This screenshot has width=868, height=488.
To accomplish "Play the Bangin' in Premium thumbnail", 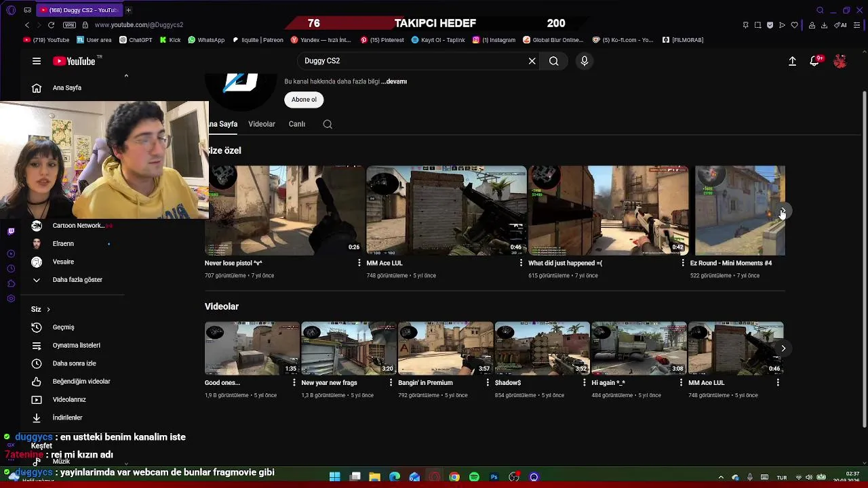I will coord(446,348).
